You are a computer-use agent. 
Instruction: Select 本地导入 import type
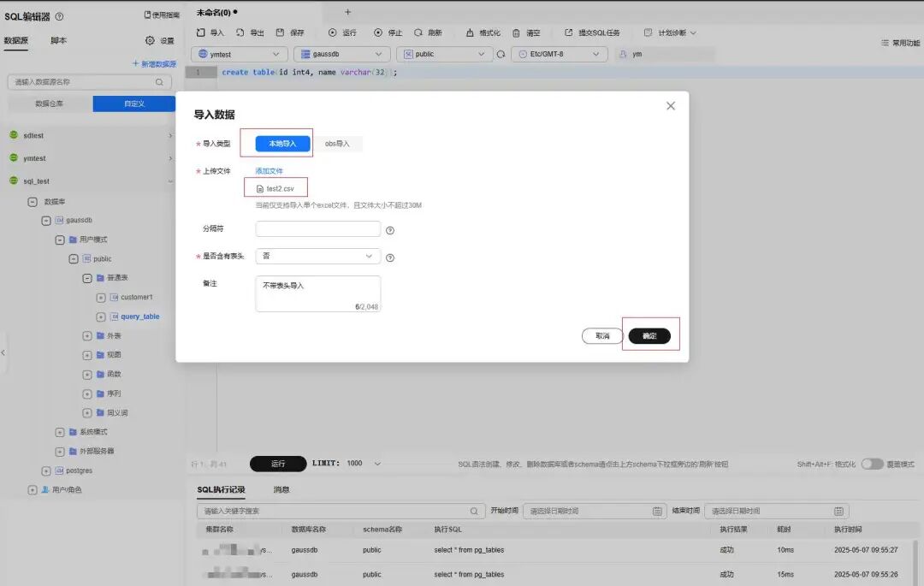pos(283,144)
